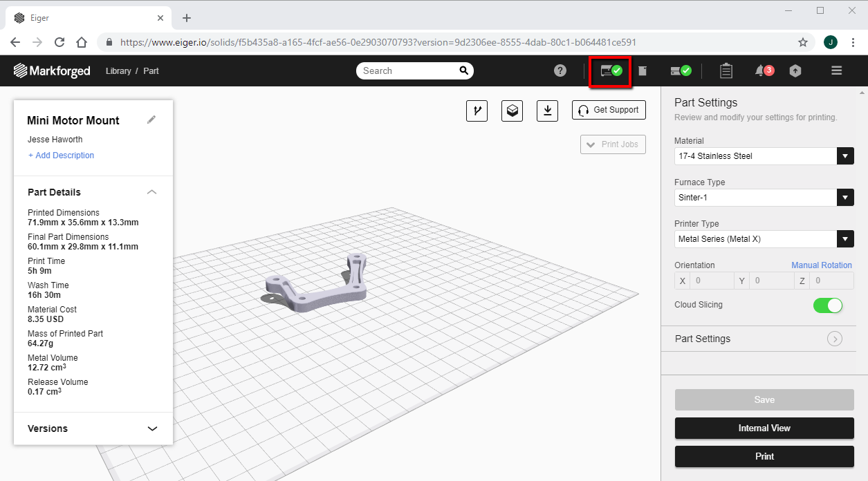Image resolution: width=868 pixels, height=481 pixels.
Task: Click the Markforged logo
Action: 52,70
